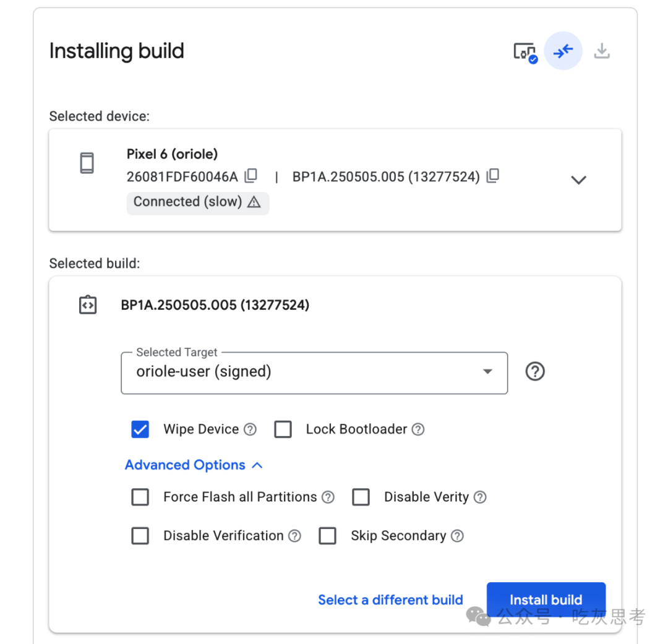
Task: Show help for Disable Verification
Action: point(294,536)
